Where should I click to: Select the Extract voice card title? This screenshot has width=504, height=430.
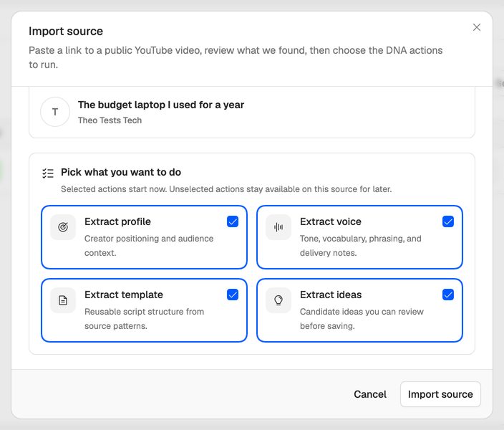(x=331, y=221)
